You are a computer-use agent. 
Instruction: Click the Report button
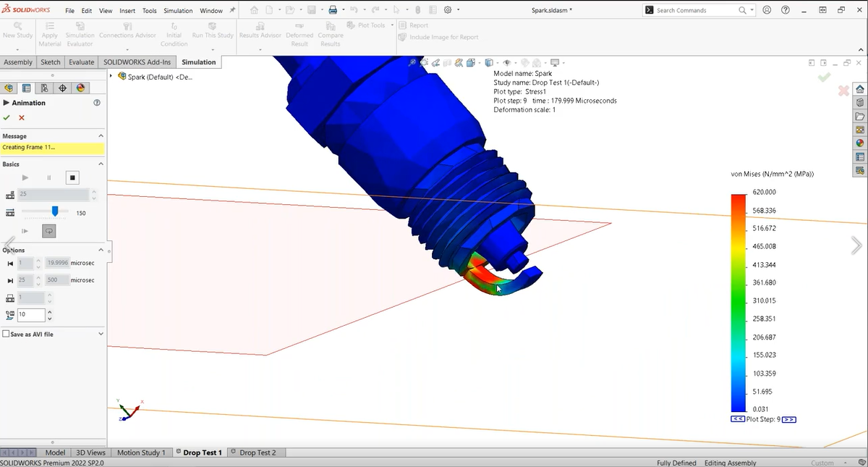tap(414, 25)
